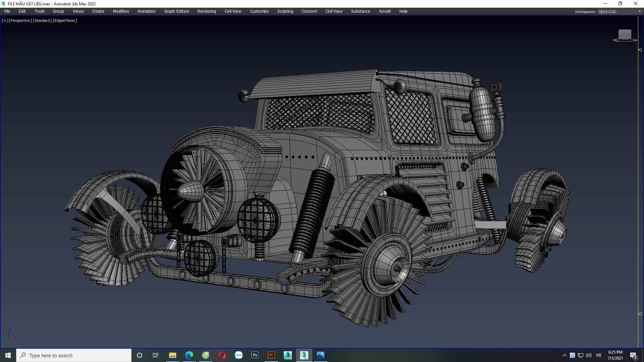Click the 3ds Max taskbar icon

point(304,355)
